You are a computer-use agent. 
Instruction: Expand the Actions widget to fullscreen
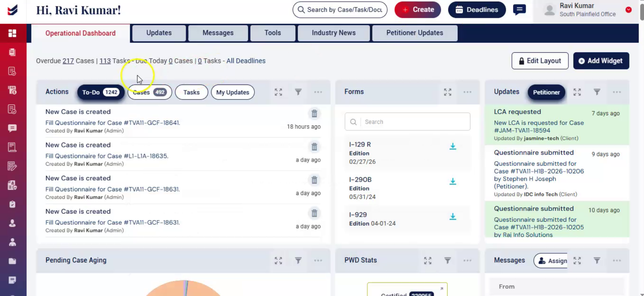(x=278, y=92)
